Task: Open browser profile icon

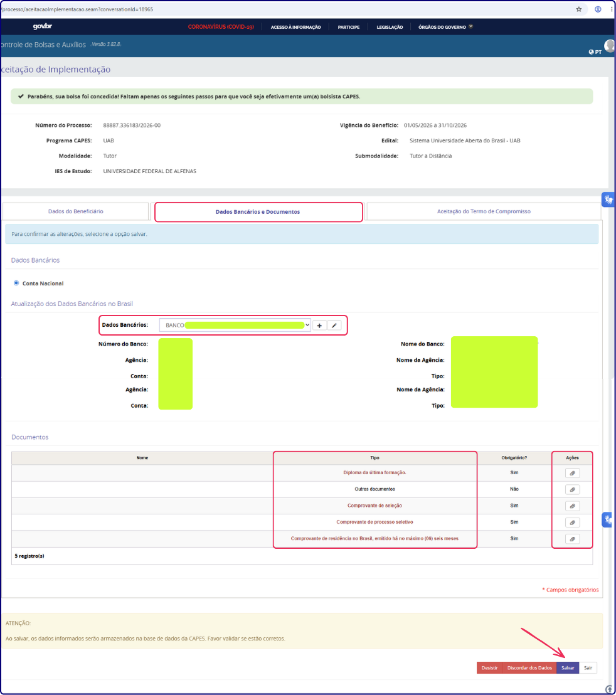Action: [x=598, y=9]
